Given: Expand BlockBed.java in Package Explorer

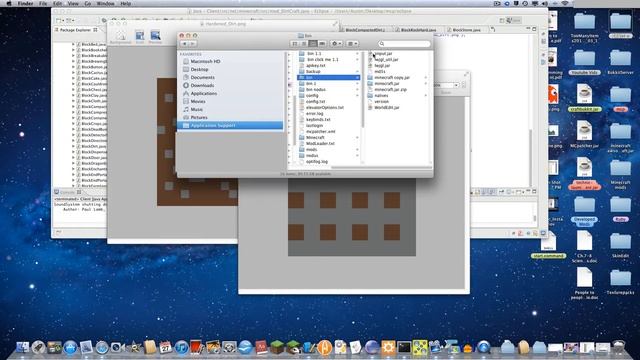Looking at the screenshot, I should (x=73, y=44).
